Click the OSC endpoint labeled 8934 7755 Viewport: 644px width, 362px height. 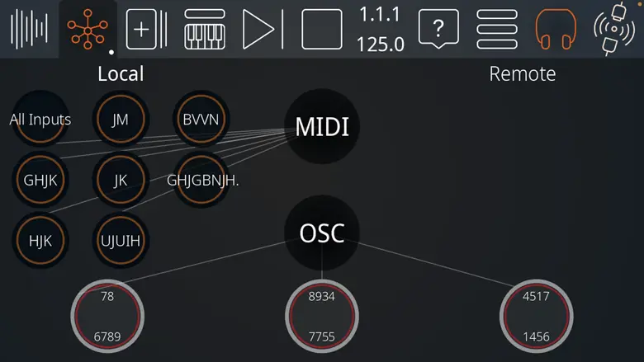click(x=322, y=316)
